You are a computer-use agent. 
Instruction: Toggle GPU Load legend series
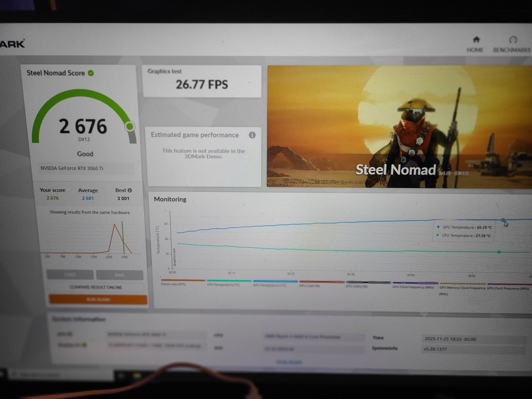(x=309, y=286)
